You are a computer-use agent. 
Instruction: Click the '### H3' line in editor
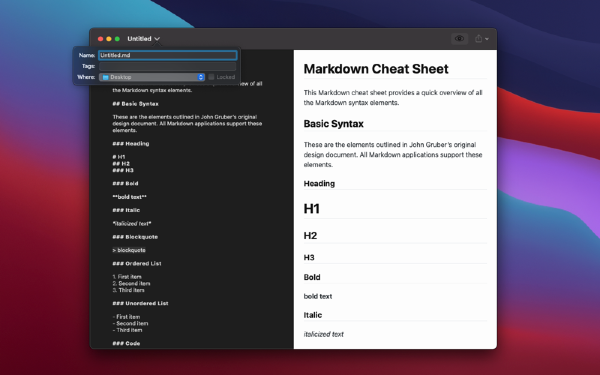click(123, 170)
